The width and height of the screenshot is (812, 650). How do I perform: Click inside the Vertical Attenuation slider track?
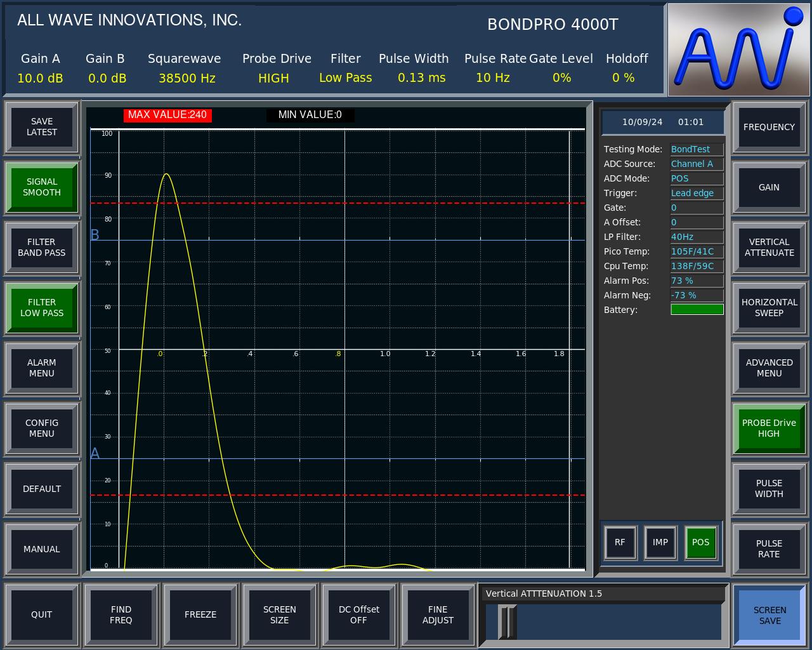[x=604, y=622]
